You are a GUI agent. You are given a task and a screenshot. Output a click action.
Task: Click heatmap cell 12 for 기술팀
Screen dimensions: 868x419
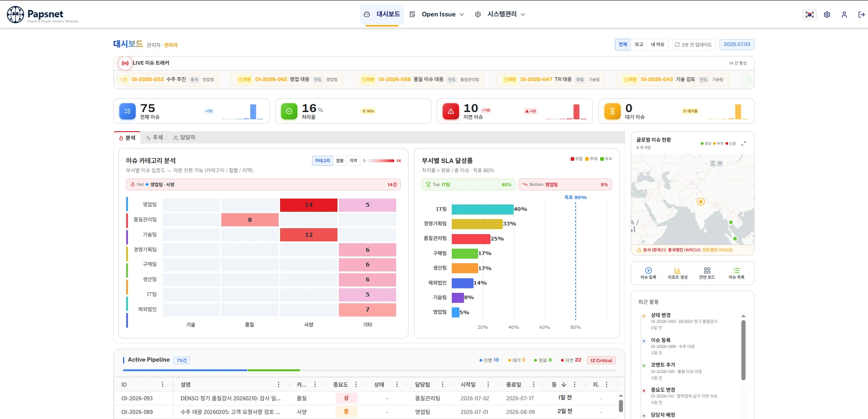309,235
